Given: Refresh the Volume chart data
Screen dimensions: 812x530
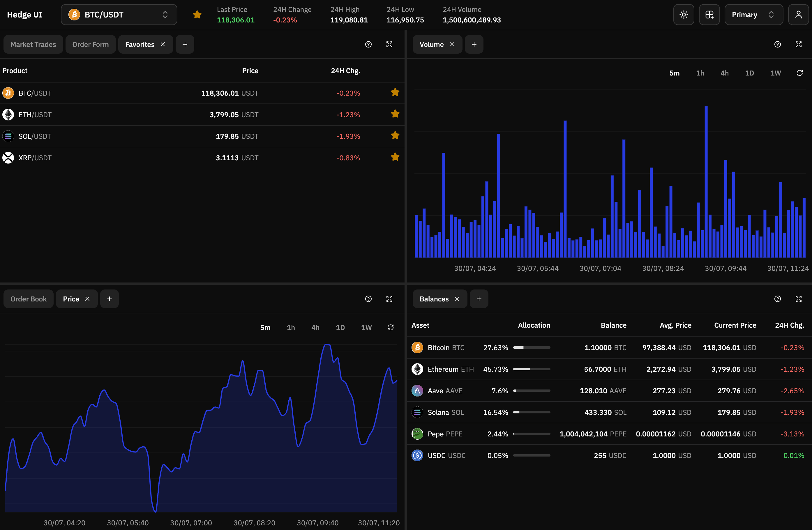Looking at the screenshot, I should coord(799,73).
